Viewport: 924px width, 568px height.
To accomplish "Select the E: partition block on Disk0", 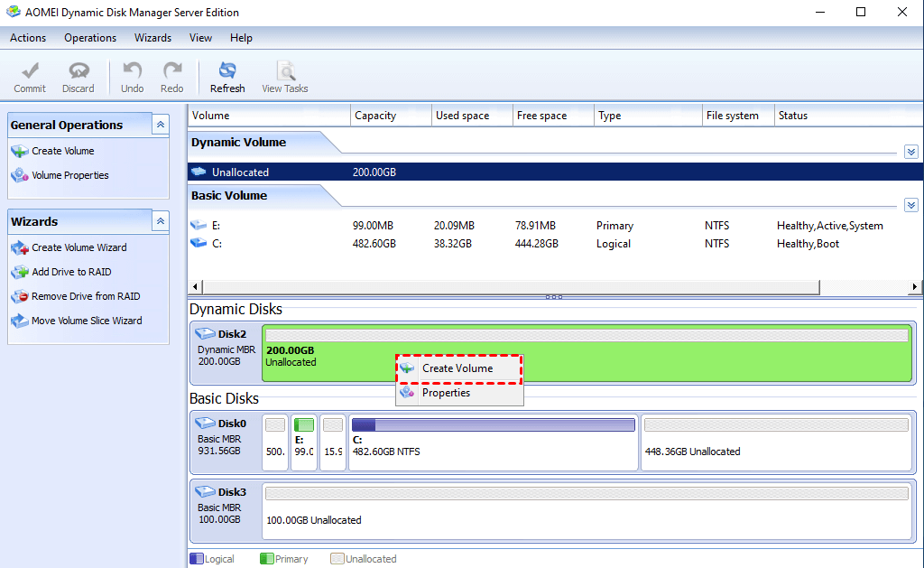I will coord(304,442).
